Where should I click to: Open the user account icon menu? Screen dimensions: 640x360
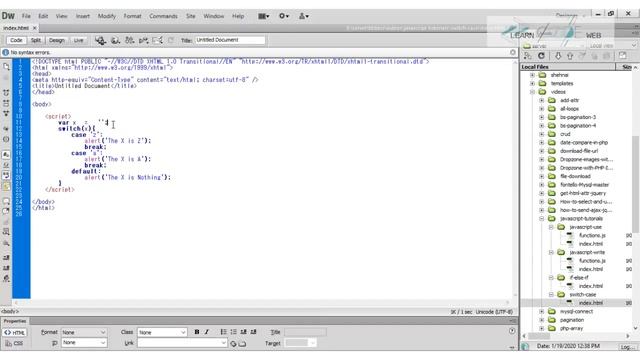(304, 16)
